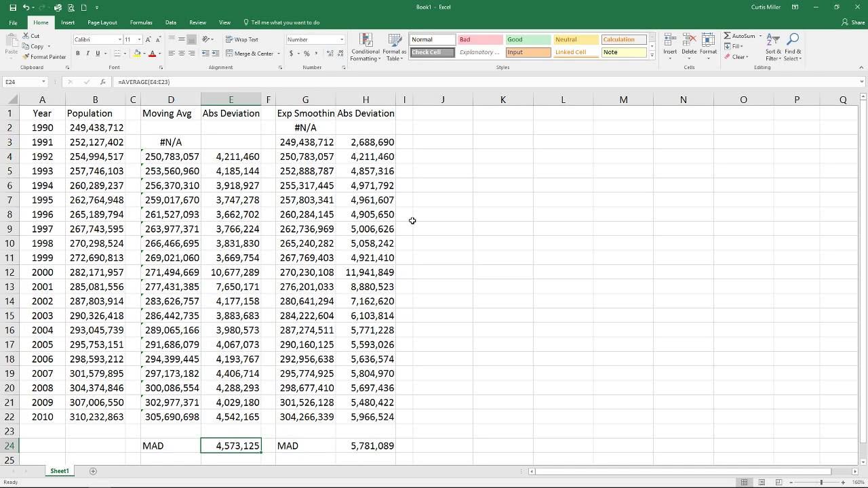Open the font name dropdown
The width and height of the screenshot is (868, 488).
[x=120, y=39]
